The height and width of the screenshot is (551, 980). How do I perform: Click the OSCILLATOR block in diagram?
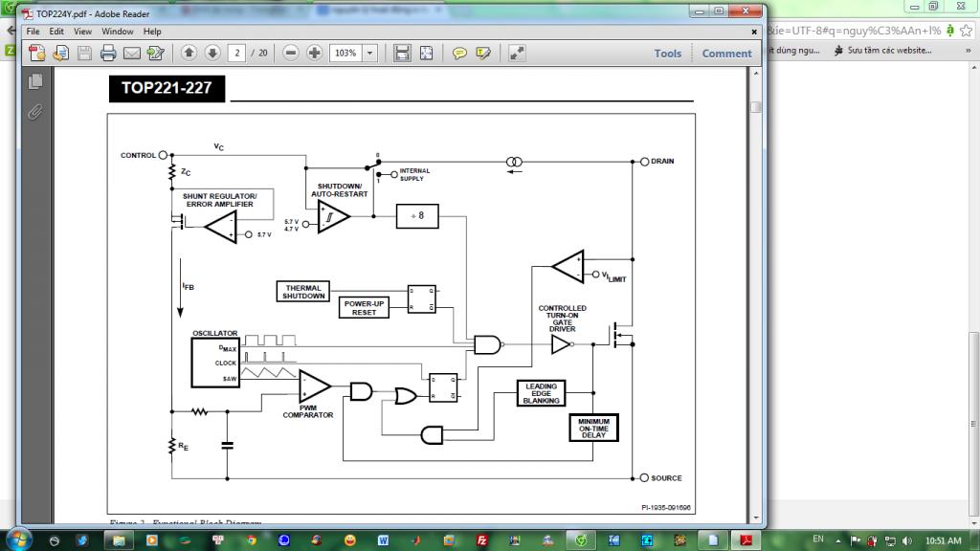[215, 363]
